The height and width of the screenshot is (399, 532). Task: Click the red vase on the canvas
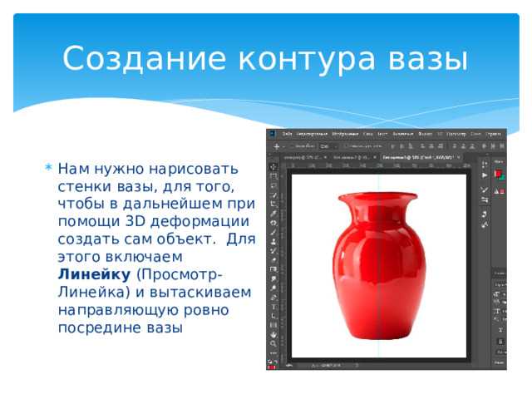click(378, 266)
